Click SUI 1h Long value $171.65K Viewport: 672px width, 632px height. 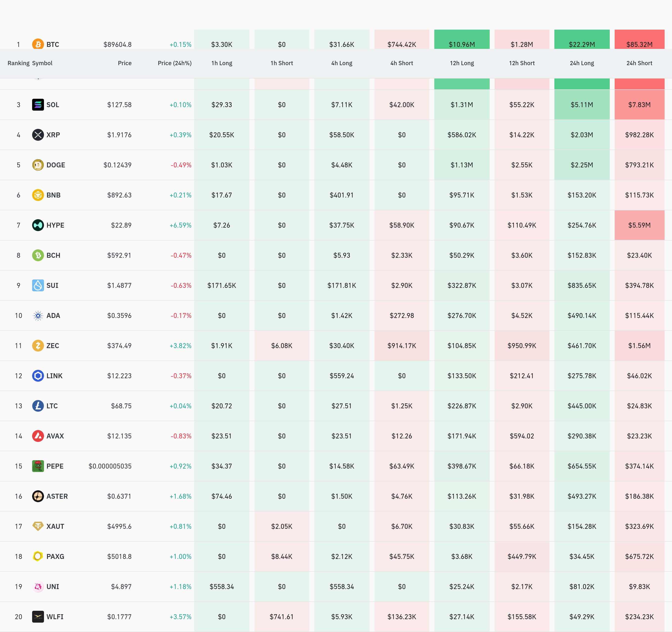pos(222,285)
